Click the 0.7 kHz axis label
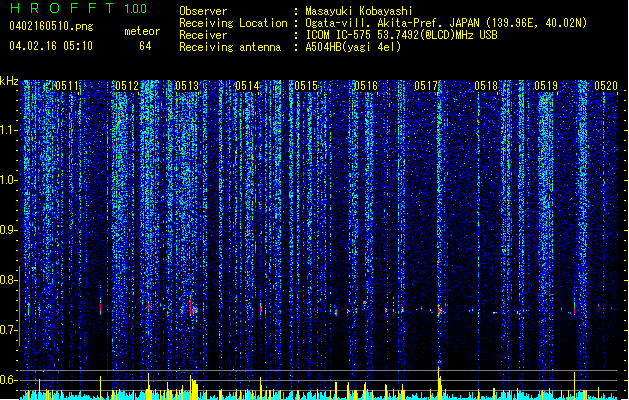 (8, 330)
